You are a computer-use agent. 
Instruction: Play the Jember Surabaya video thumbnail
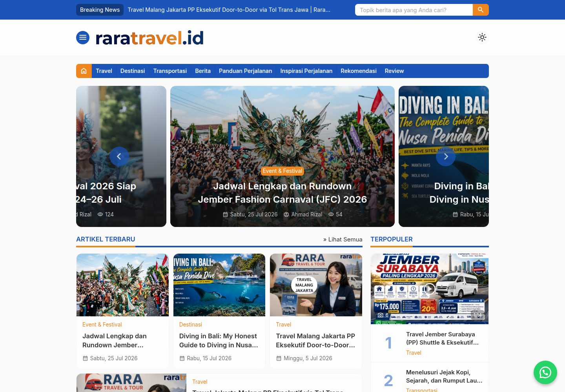coord(430,289)
